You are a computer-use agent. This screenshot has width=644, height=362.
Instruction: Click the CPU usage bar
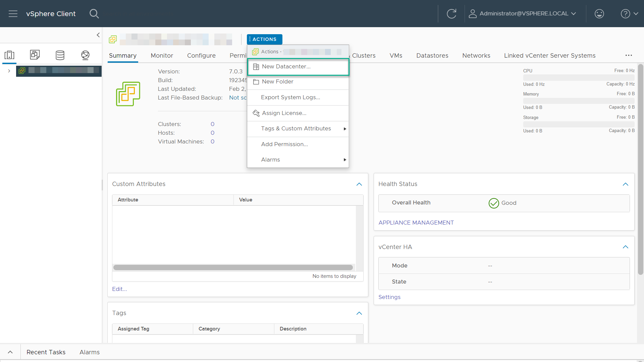pos(579,77)
